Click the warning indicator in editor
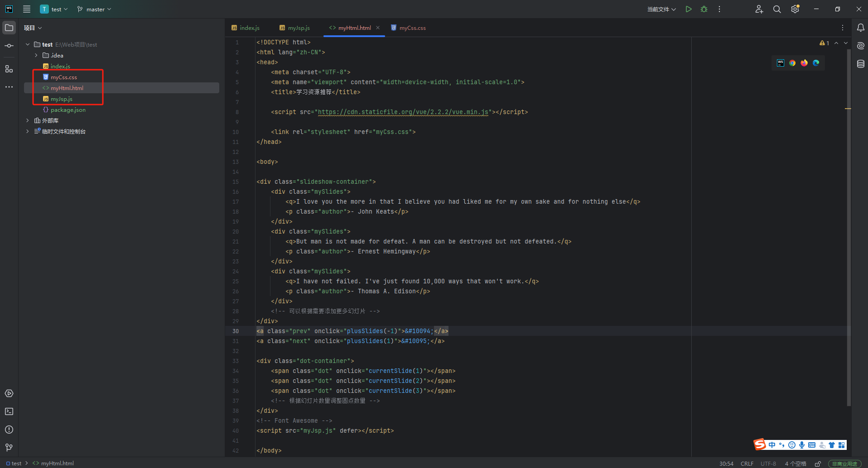The image size is (868, 468). click(x=824, y=43)
